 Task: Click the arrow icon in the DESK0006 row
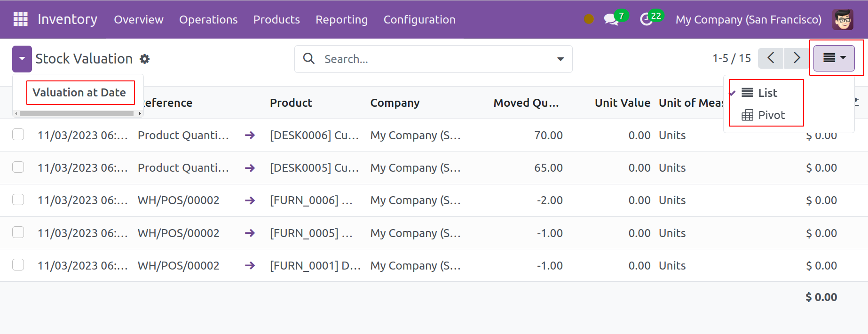(x=250, y=135)
